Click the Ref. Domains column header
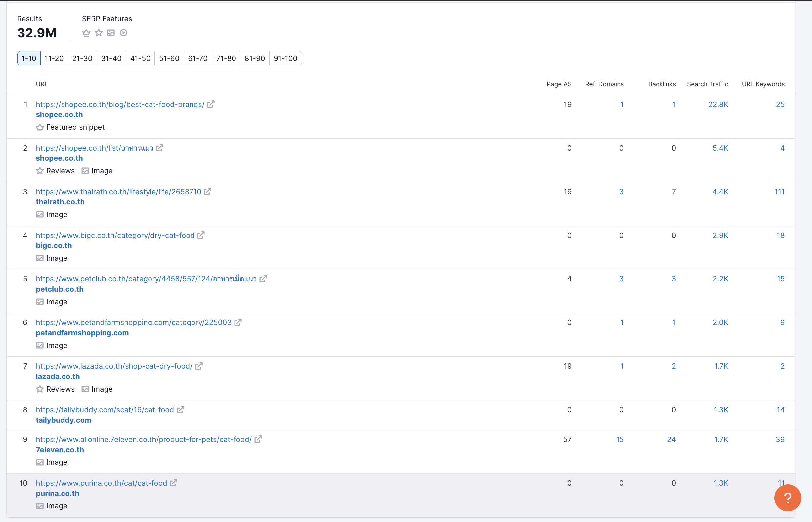Viewport: 812px width, 522px height. [605, 84]
